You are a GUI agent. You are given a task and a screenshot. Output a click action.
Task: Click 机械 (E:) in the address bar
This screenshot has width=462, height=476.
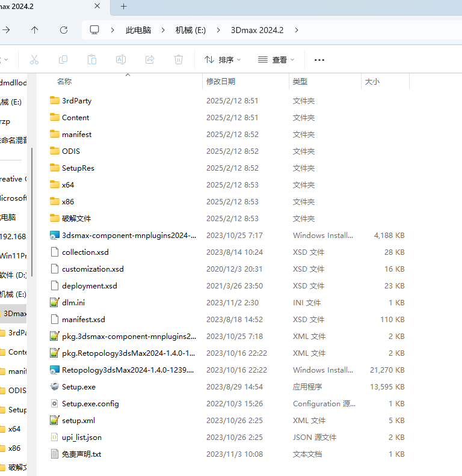pos(191,30)
